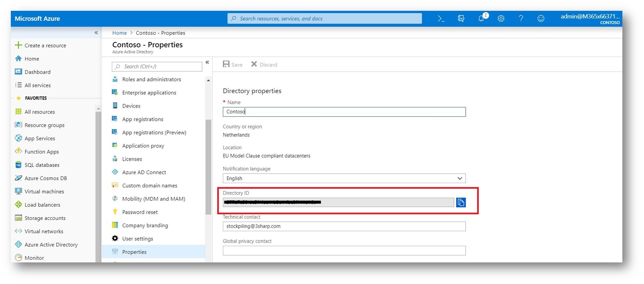Click the Storage accounts icon
The image size is (644, 284).
click(18, 218)
